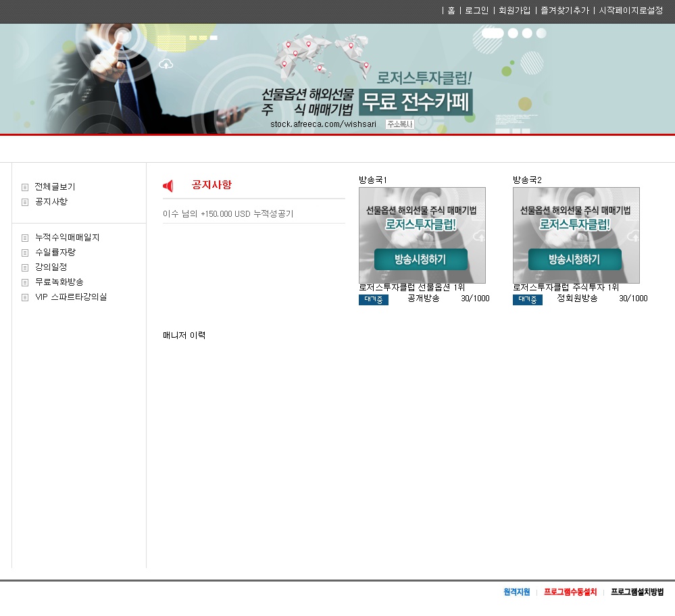Click the 30/1000 count next to 공개방송
This screenshot has height=616, width=675.
(475, 299)
